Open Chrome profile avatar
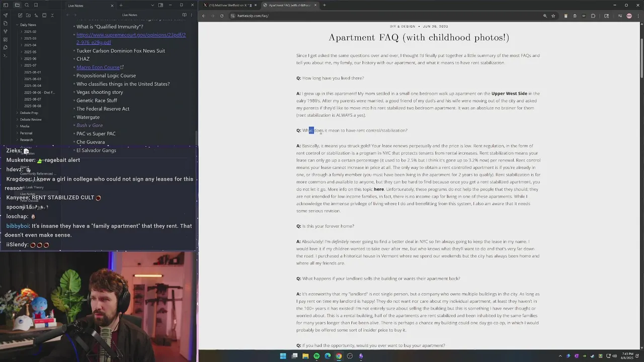The height and width of the screenshot is (362, 644). pyautogui.click(x=629, y=16)
